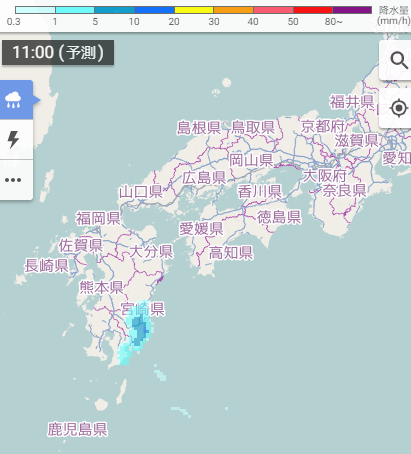This screenshot has width=411, height=454.
Task: Click the 宮崎県 prefecture label
Action: coord(142,309)
